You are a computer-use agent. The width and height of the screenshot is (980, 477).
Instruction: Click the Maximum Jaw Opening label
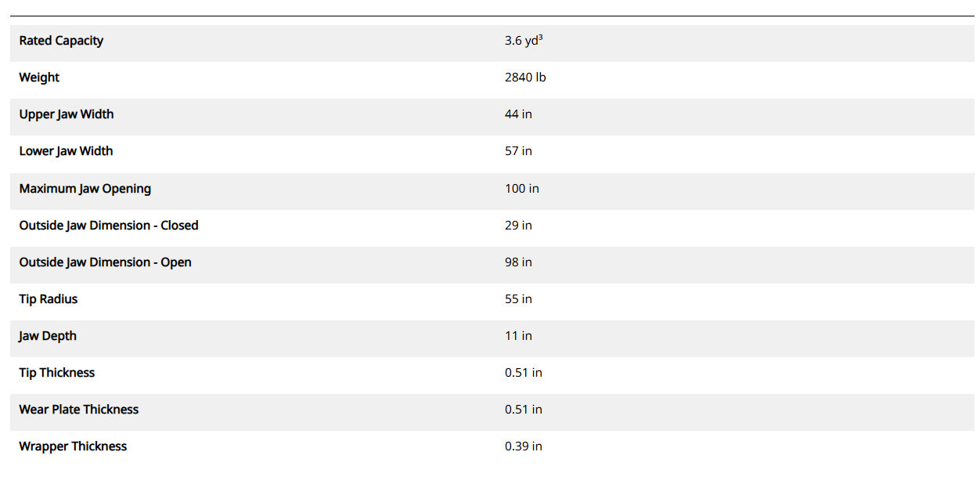point(85,189)
